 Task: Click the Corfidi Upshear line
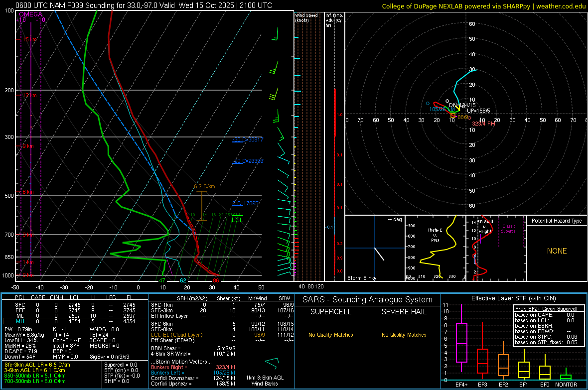193,384
